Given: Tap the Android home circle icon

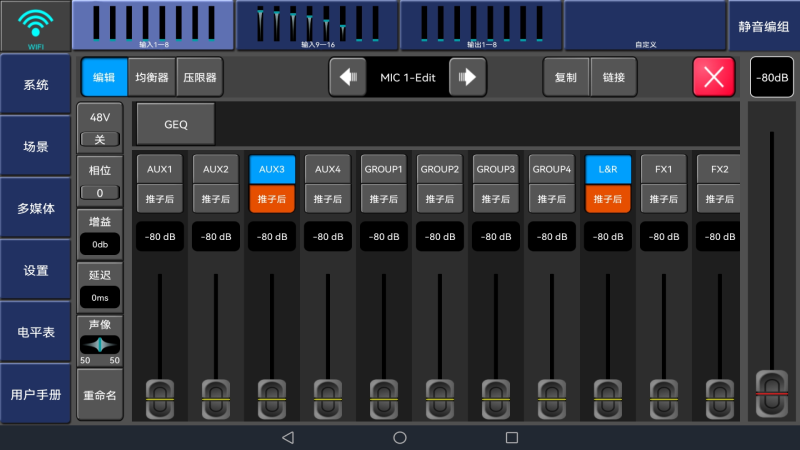Looking at the screenshot, I should (x=400, y=437).
